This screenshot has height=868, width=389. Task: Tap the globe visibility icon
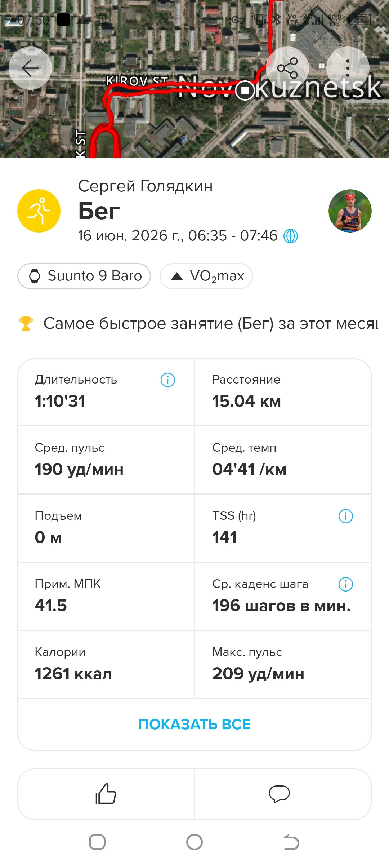pos(291,236)
